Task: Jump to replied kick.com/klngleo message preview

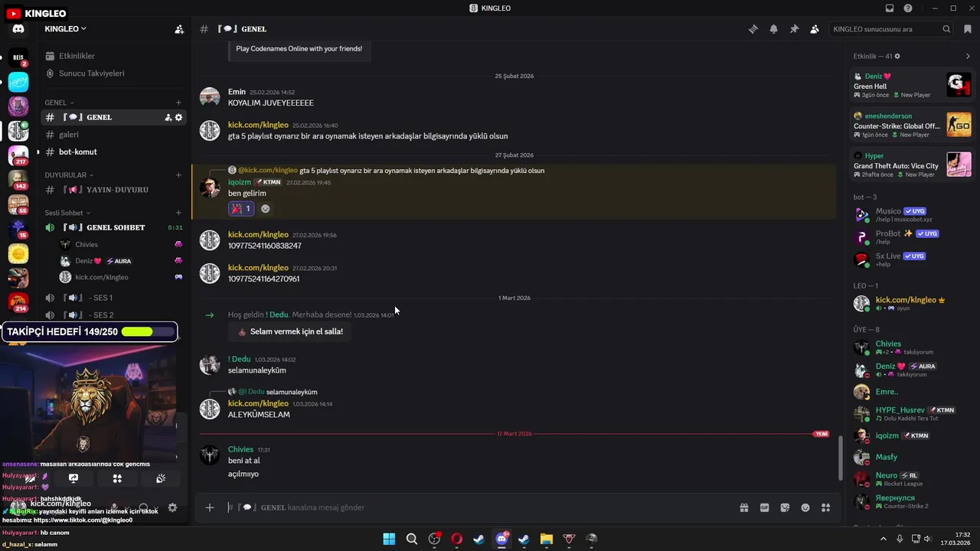Action: click(x=422, y=171)
